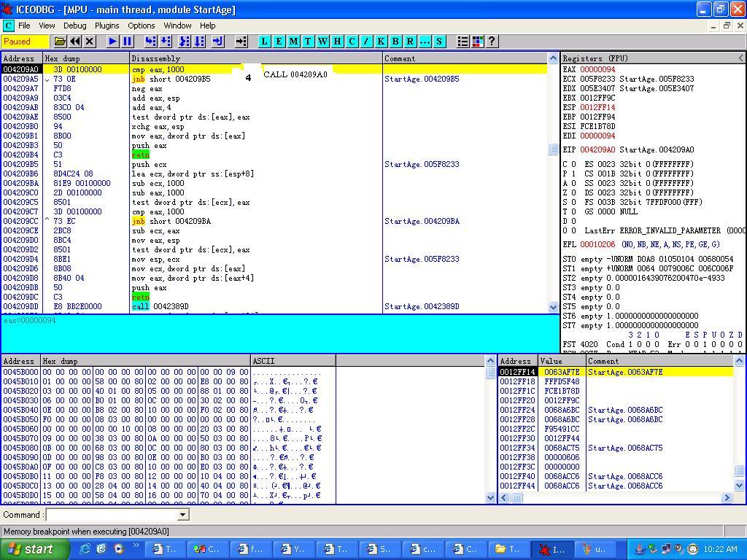Show the Threads window (T button)
Viewport: 747px width, 560px height.
point(308,42)
